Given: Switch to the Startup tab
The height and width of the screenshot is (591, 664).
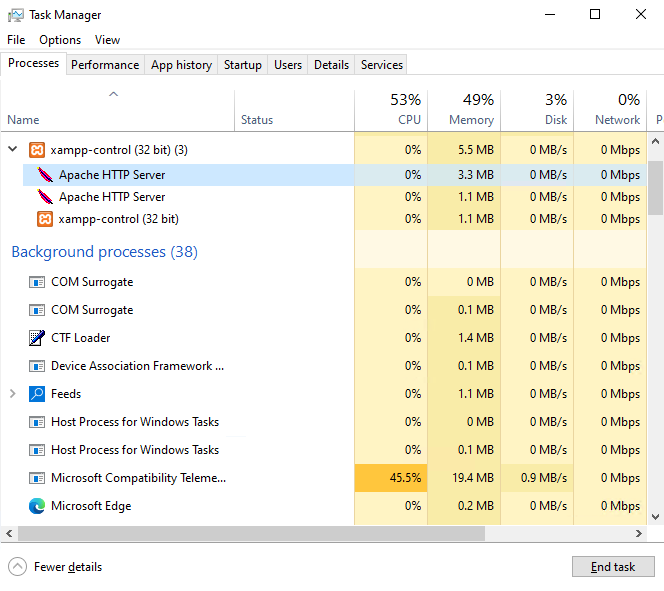Looking at the screenshot, I should tap(243, 65).
